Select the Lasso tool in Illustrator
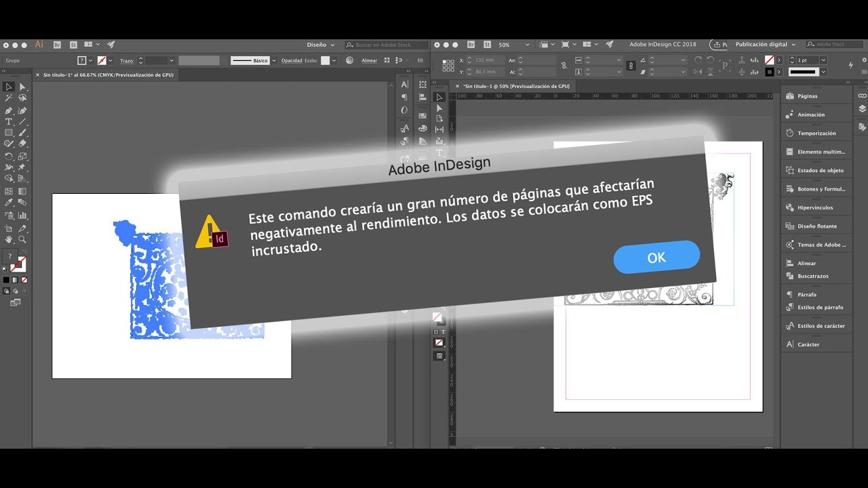 tap(22, 98)
